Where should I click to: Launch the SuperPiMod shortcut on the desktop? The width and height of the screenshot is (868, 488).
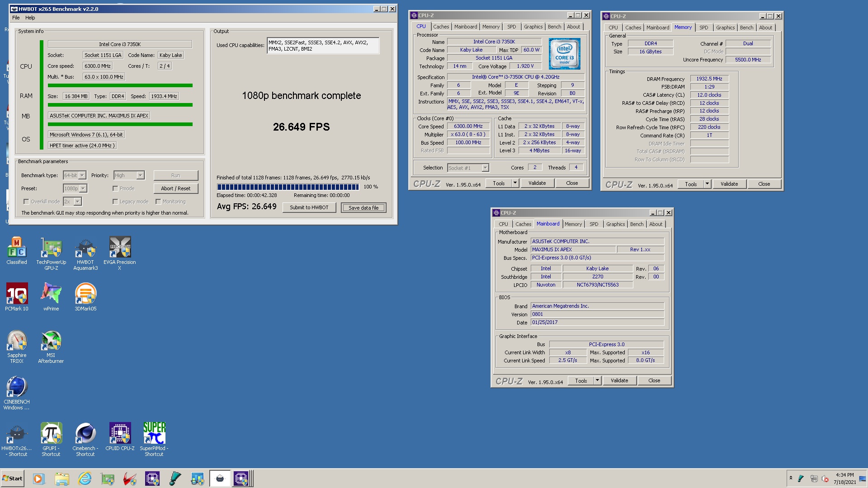coord(154,440)
